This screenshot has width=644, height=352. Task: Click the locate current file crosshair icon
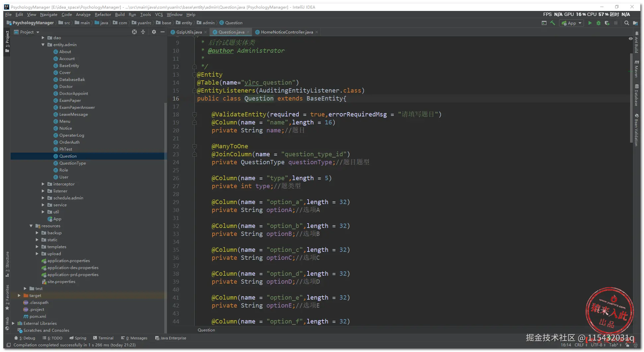tap(134, 32)
